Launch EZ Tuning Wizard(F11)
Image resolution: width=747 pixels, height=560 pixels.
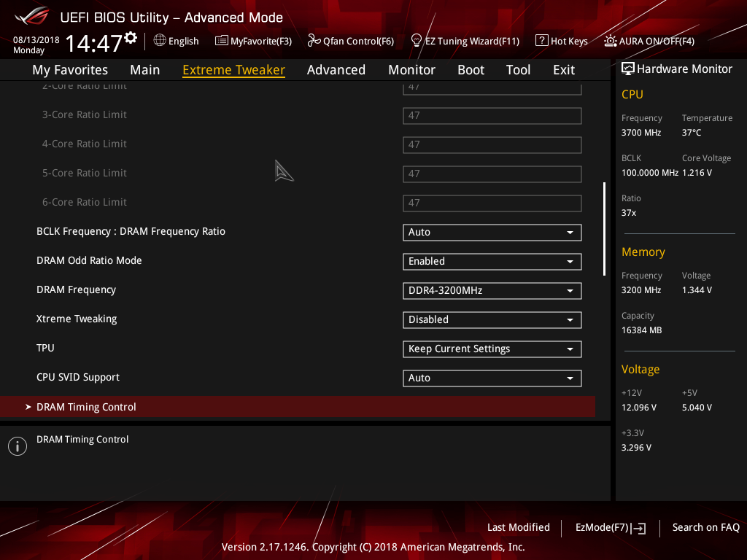tap(465, 41)
